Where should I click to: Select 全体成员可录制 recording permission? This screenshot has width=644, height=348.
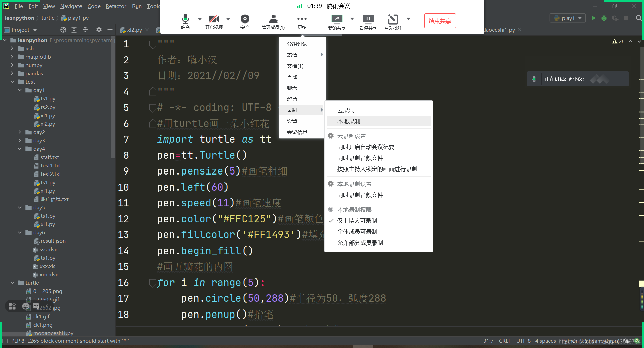[357, 231]
